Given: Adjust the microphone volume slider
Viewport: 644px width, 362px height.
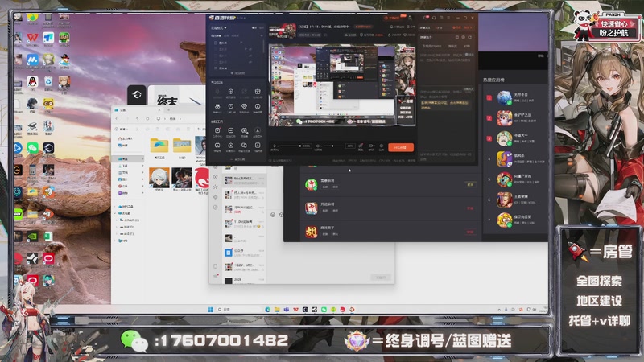Looking at the screenshot, I should pyautogui.click(x=291, y=146).
